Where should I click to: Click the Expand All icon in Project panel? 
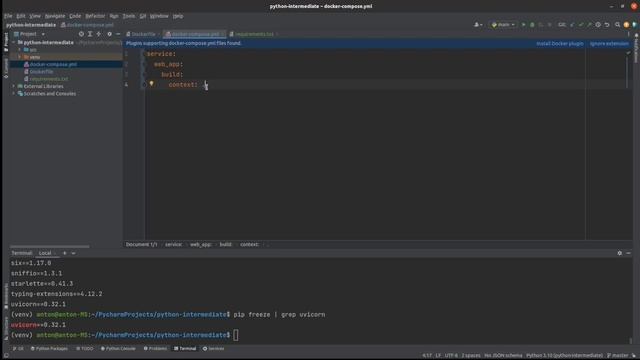[90, 34]
